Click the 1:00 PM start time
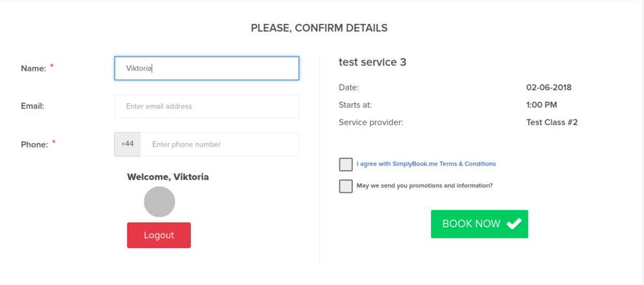The image size is (644, 285). click(x=542, y=105)
